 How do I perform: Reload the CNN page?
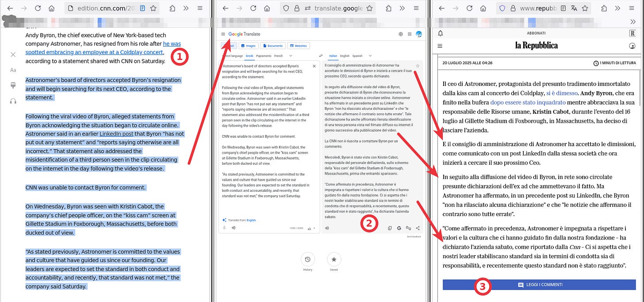38,8
